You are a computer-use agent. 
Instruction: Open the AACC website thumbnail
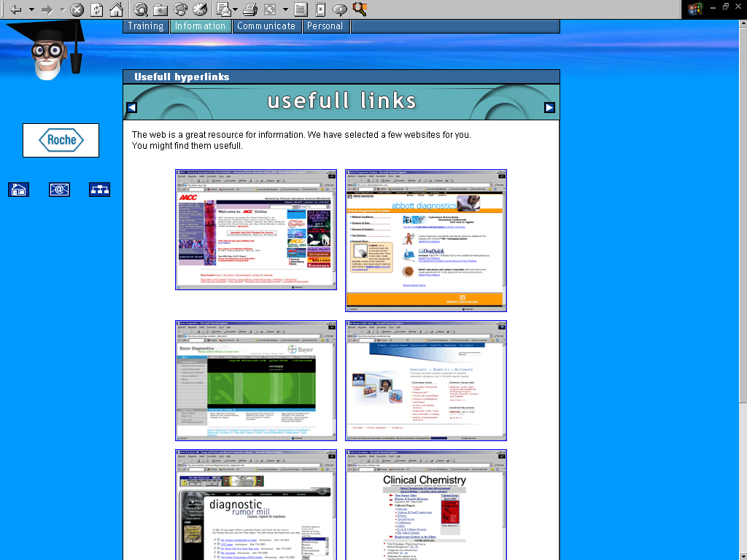[x=256, y=230]
